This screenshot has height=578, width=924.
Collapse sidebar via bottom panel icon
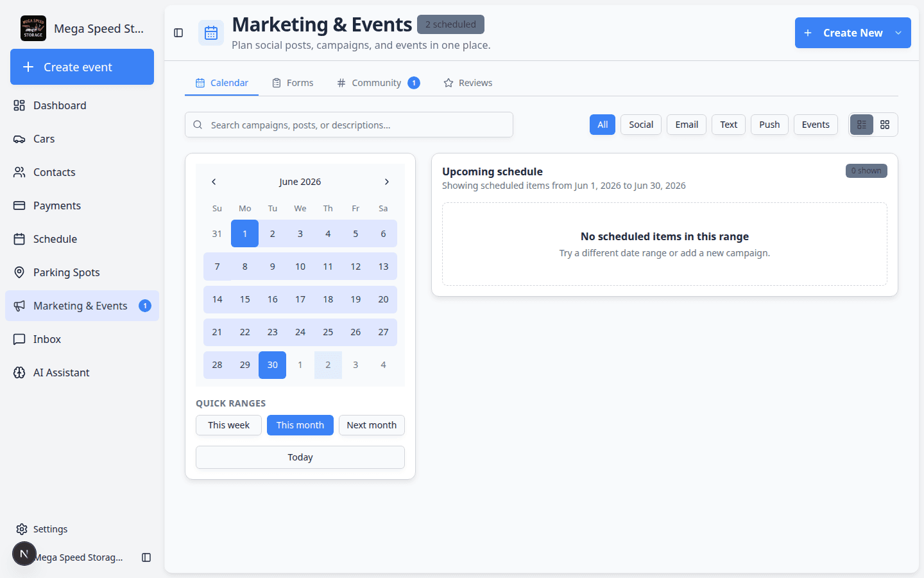(x=146, y=557)
